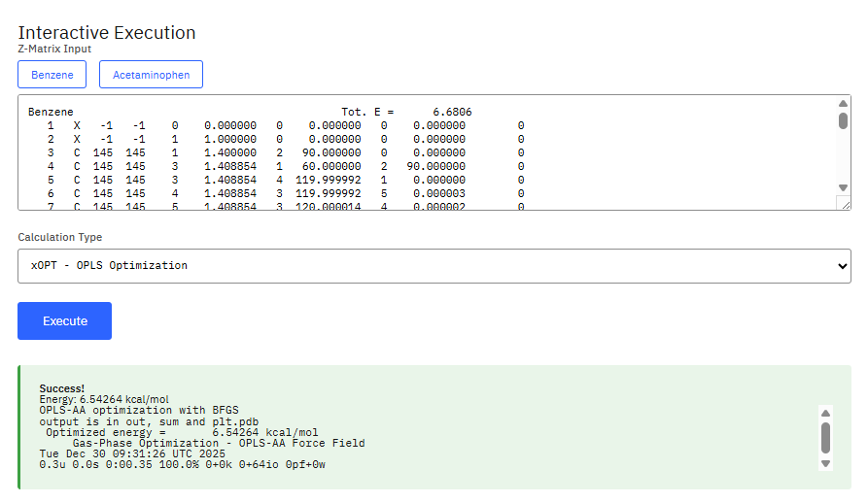868x503 pixels.
Task: Click the output panel scrollbar thumb
Action: pyautogui.click(x=825, y=437)
